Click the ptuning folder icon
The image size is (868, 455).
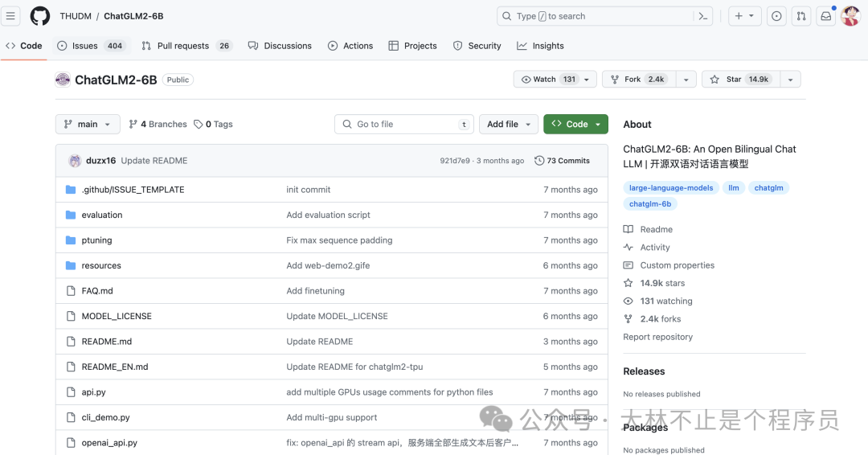click(71, 240)
